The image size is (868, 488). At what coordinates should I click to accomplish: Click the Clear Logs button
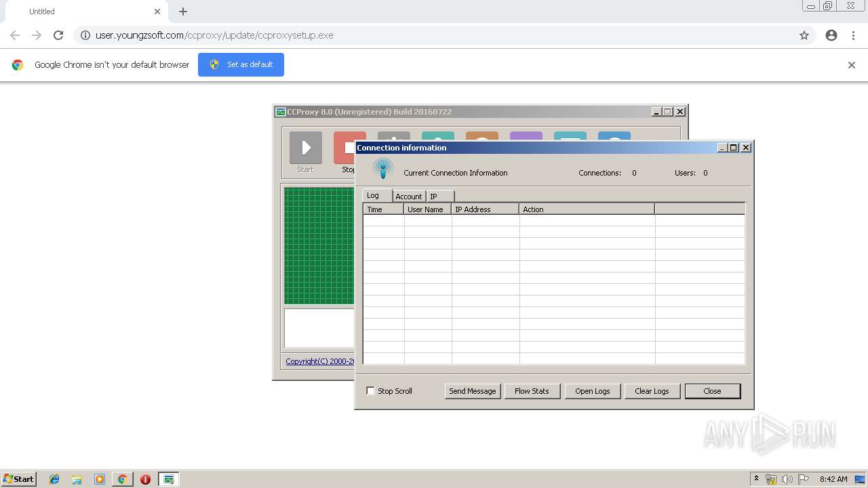pos(652,391)
